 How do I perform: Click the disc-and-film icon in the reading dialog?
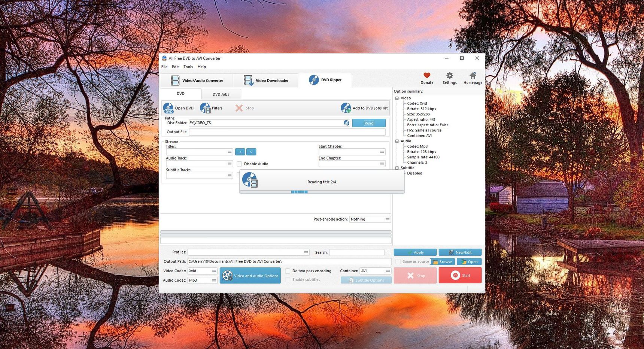click(x=250, y=180)
